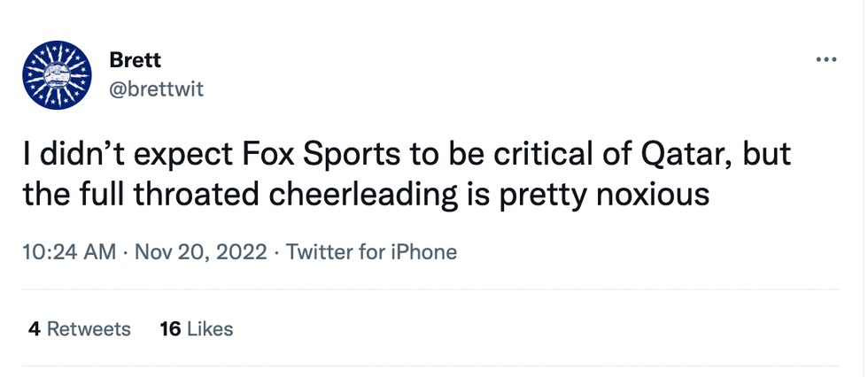
Task: Open the @brettwit handle link
Action: (156, 89)
